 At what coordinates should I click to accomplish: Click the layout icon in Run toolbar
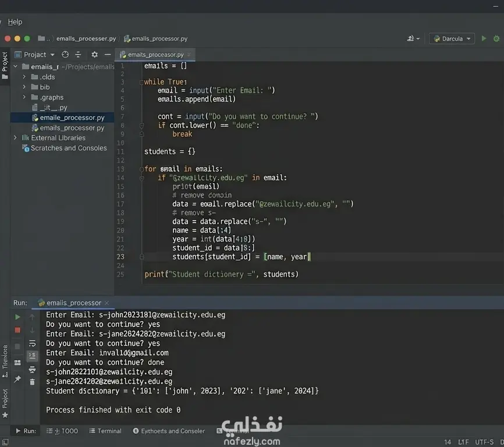point(17,363)
